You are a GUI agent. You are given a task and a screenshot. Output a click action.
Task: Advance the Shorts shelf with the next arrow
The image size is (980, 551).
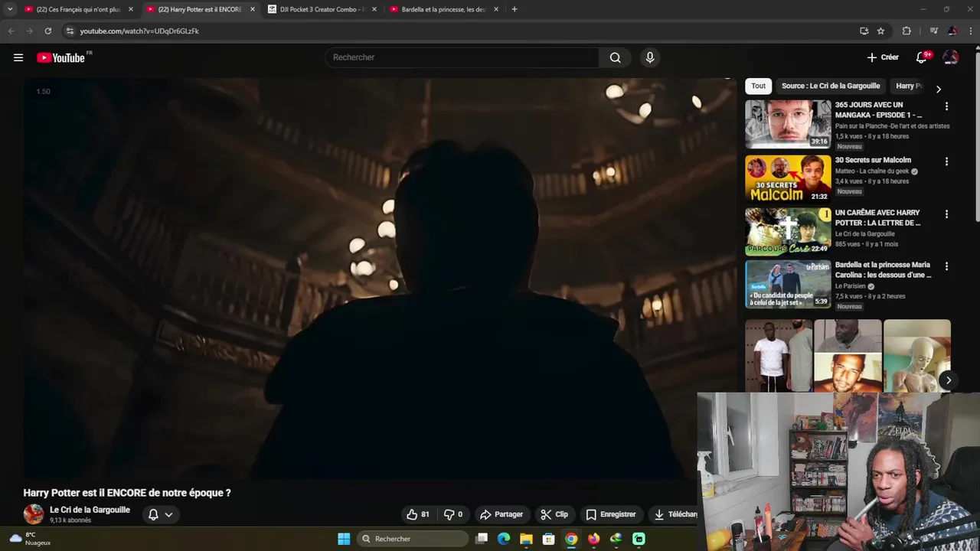[x=948, y=380]
